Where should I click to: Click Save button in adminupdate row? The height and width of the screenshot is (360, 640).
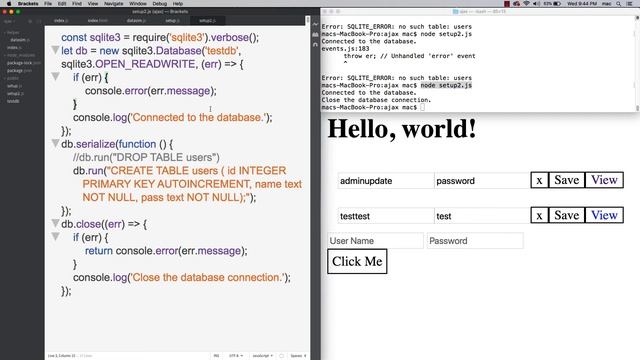click(567, 180)
